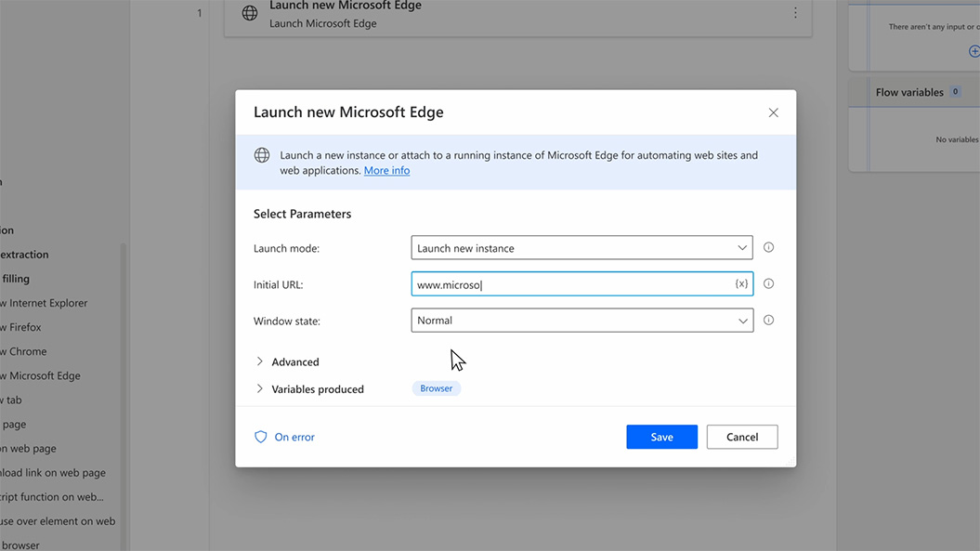Add a variable with the plus icon

tap(974, 51)
